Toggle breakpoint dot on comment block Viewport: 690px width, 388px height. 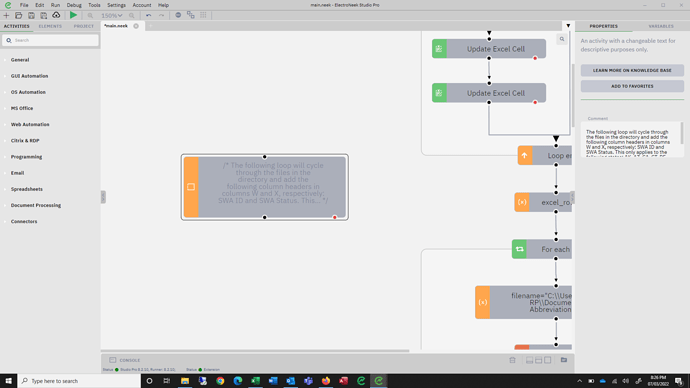[x=334, y=217]
